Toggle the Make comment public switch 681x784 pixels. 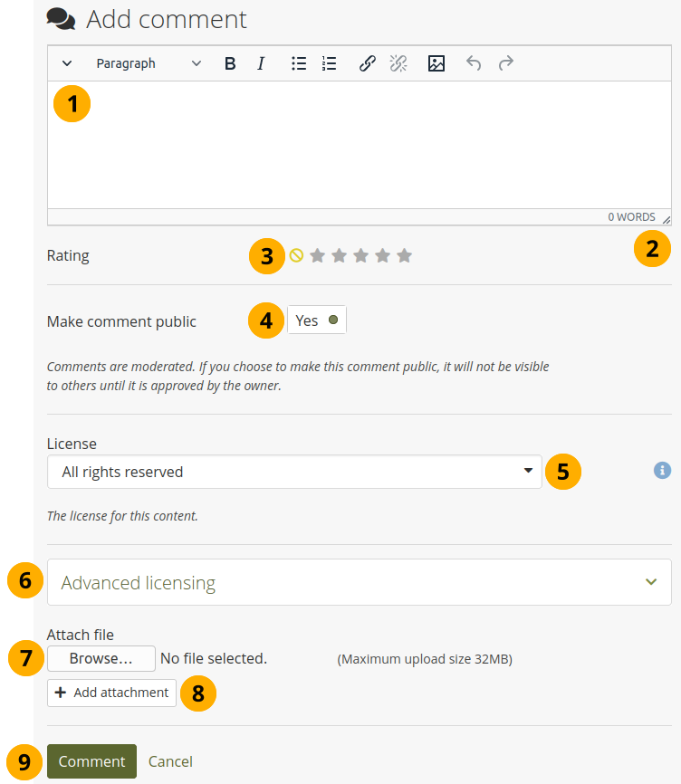317,320
